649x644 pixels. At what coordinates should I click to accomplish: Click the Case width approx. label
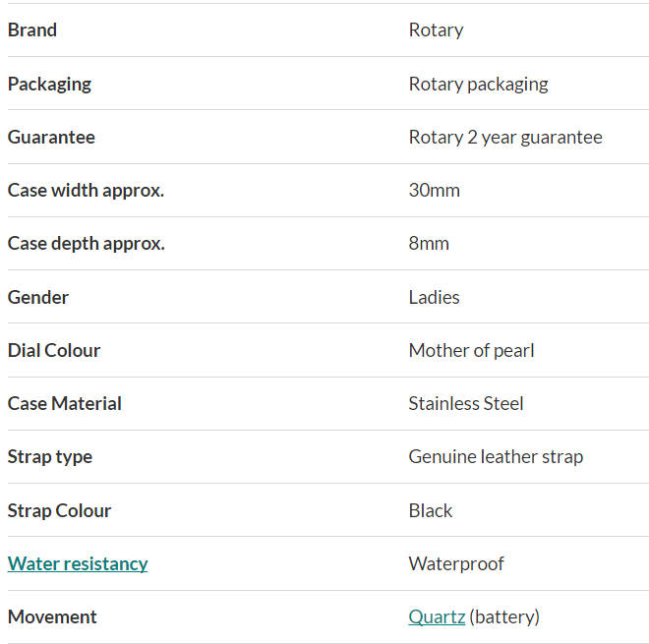86,190
